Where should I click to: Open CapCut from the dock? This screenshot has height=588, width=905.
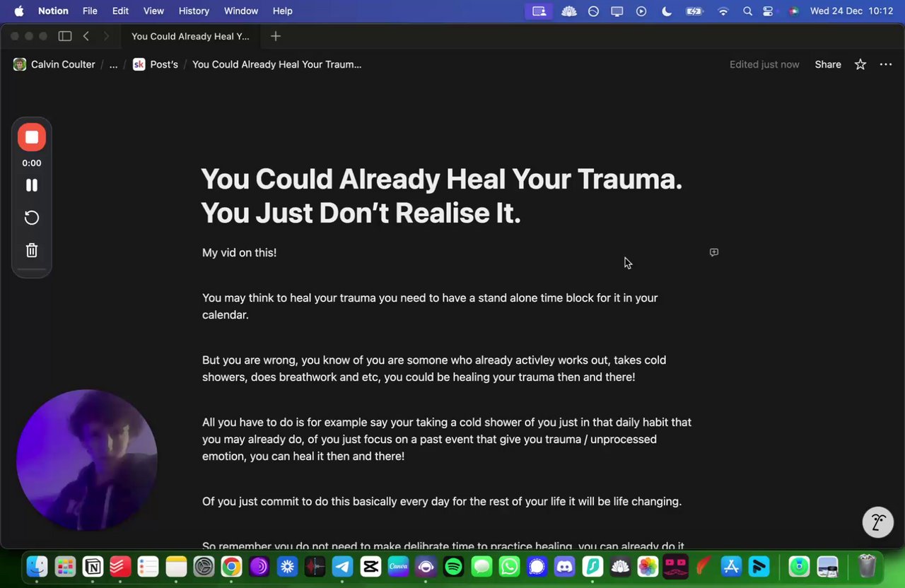(x=370, y=566)
